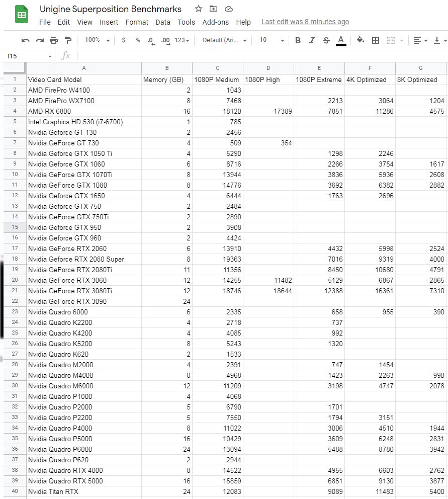Select the AMD RX 6800 cell
The height and width of the screenshot is (499, 448).
83,111
